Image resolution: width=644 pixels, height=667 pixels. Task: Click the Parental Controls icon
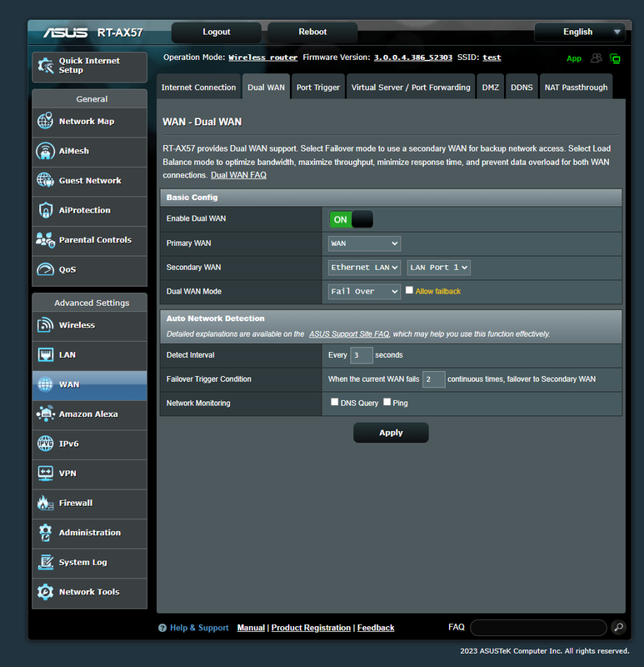tap(46, 240)
